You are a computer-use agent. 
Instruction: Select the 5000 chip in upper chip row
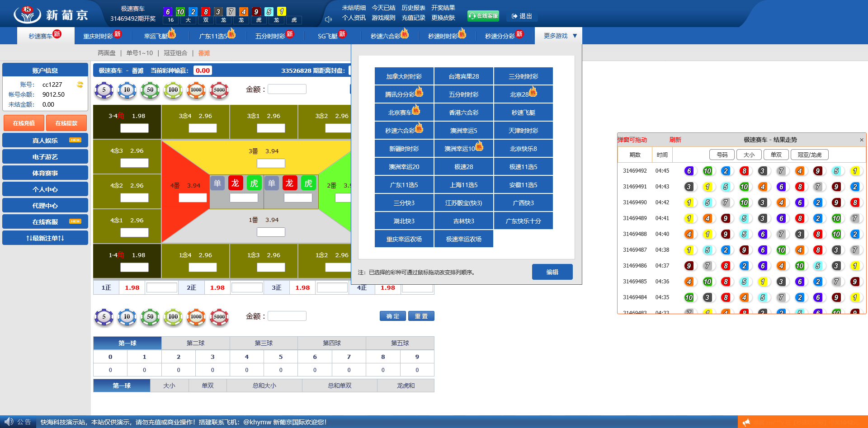219,90
